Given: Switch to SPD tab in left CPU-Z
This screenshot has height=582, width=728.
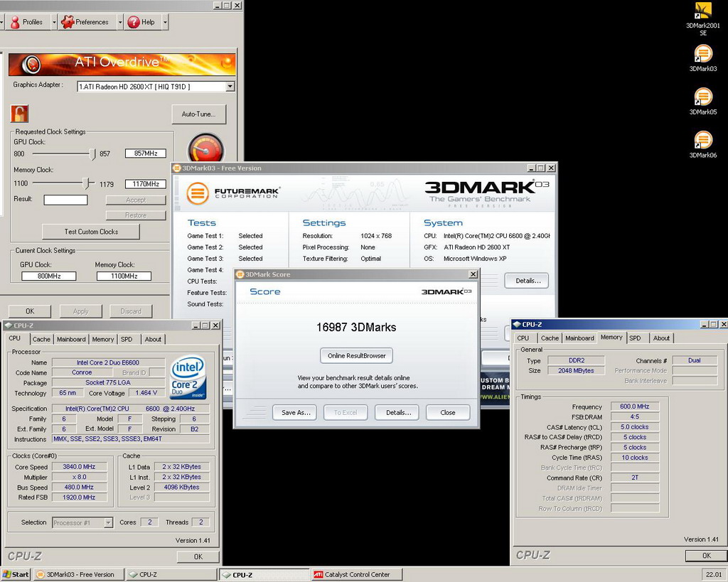Looking at the screenshot, I should [127, 339].
